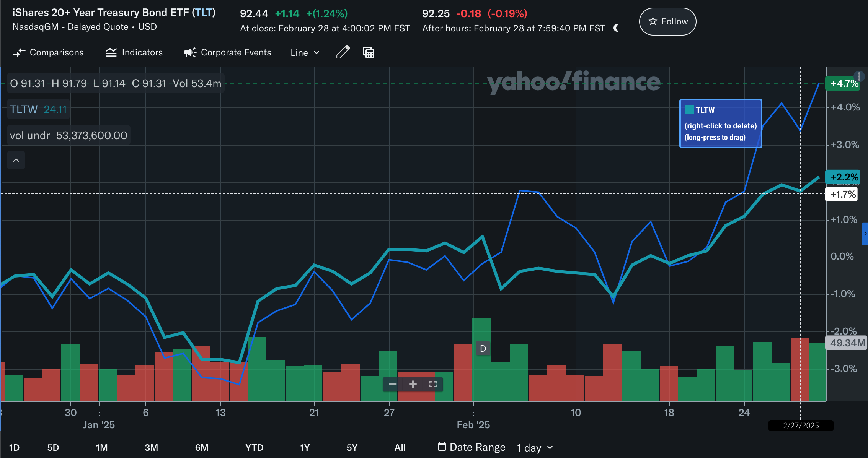Open the 1 day interval dropdown
Viewport: 868px width, 458px height.
click(x=535, y=447)
